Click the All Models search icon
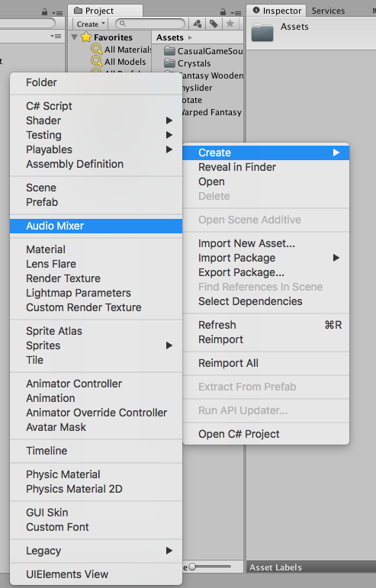This screenshot has width=376, height=588. pos(97,61)
